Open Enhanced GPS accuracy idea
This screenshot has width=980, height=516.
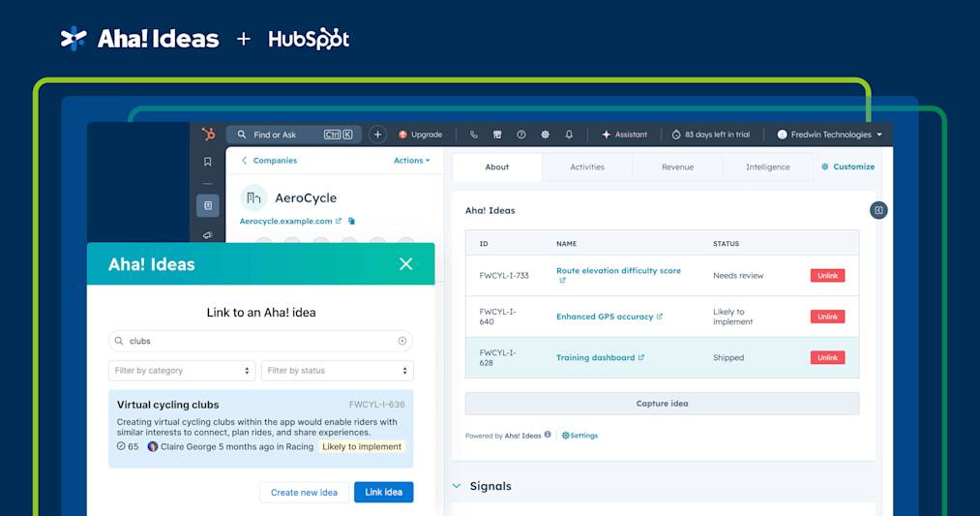pos(605,317)
